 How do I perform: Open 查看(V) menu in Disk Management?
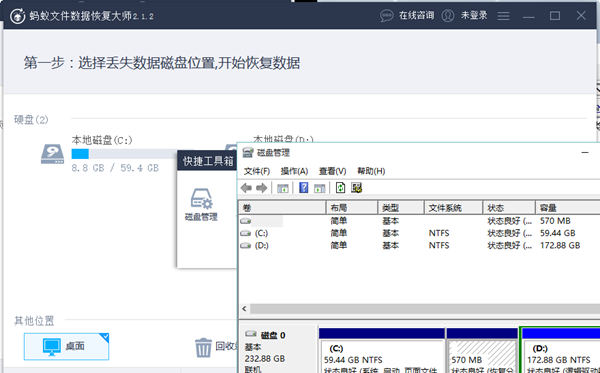click(333, 171)
